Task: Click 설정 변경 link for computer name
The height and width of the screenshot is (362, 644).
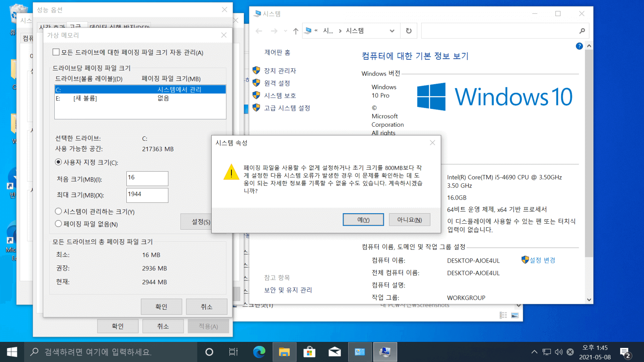Action: (x=543, y=260)
